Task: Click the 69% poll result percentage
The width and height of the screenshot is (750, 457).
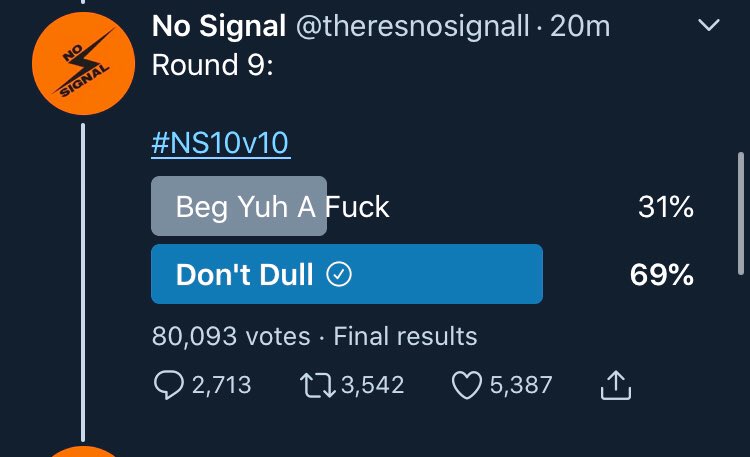Action: point(662,275)
